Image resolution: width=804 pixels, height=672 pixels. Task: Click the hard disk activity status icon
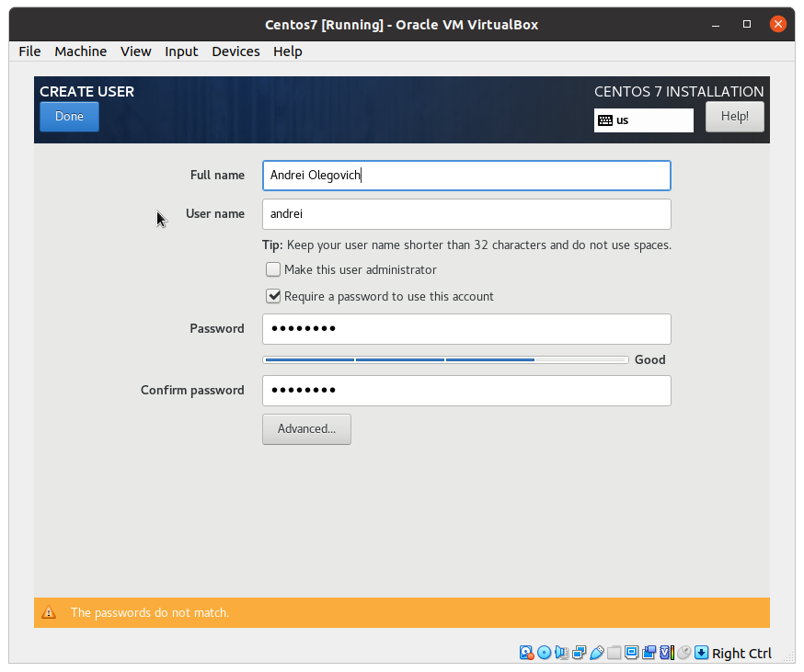pos(526,653)
